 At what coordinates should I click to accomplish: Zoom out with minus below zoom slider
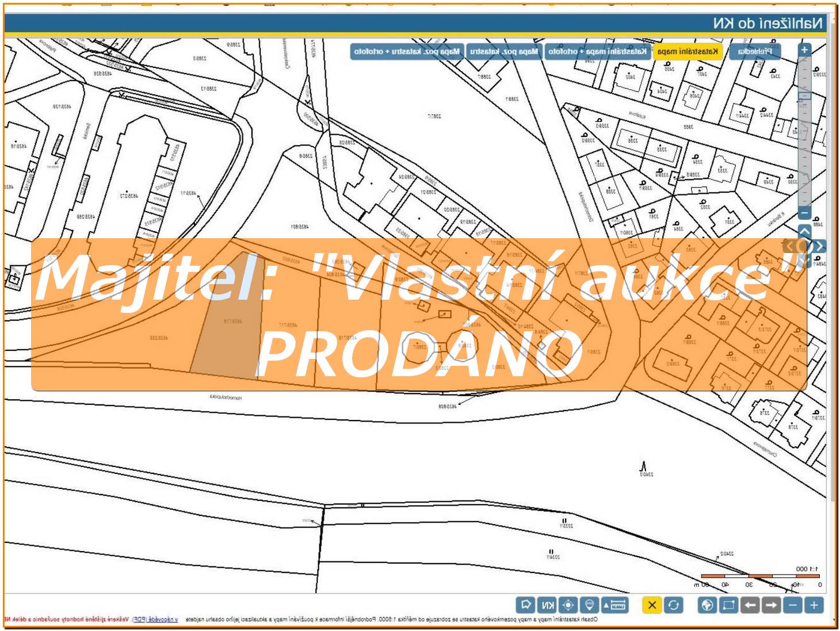(804, 213)
